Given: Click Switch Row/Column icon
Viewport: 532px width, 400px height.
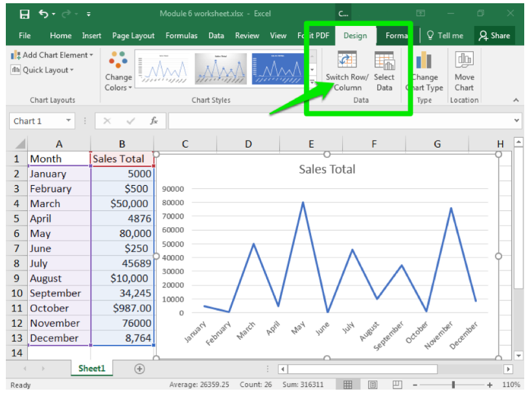Looking at the screenshot, I should click(347, 61).
